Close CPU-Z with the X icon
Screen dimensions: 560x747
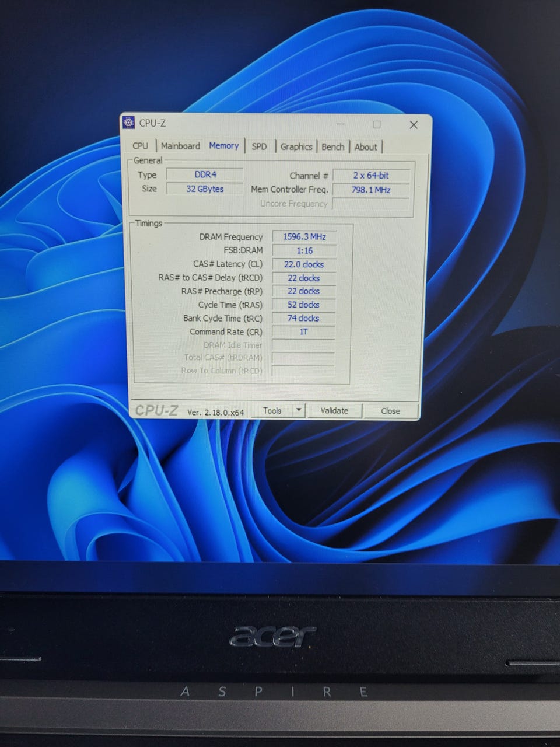click(x=414, y=125)
